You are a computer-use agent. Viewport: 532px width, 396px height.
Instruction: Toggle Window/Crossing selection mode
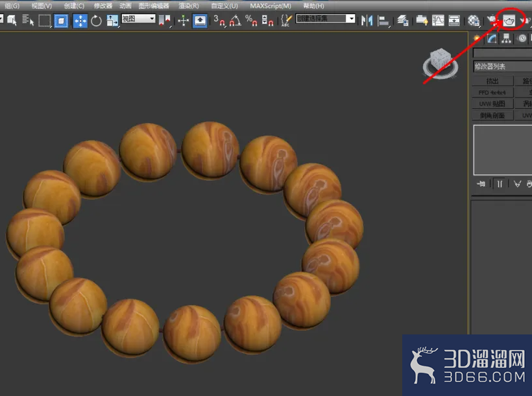pos(61,21)
